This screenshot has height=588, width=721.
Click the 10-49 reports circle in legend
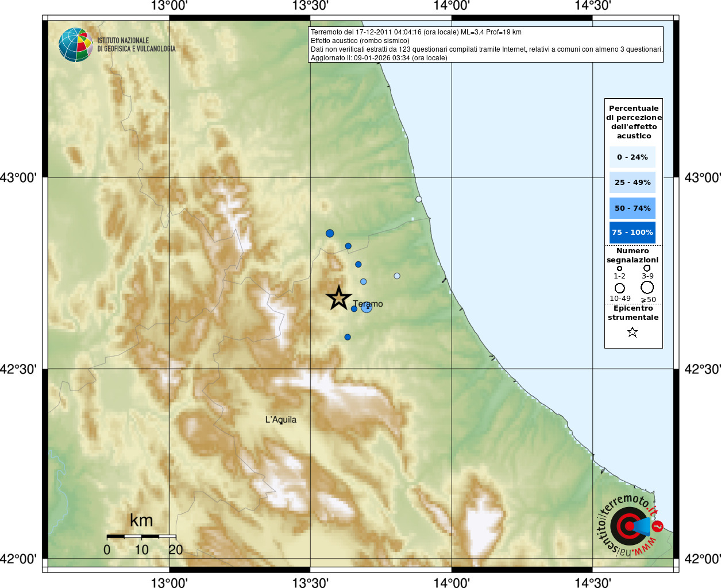point(619,288)
